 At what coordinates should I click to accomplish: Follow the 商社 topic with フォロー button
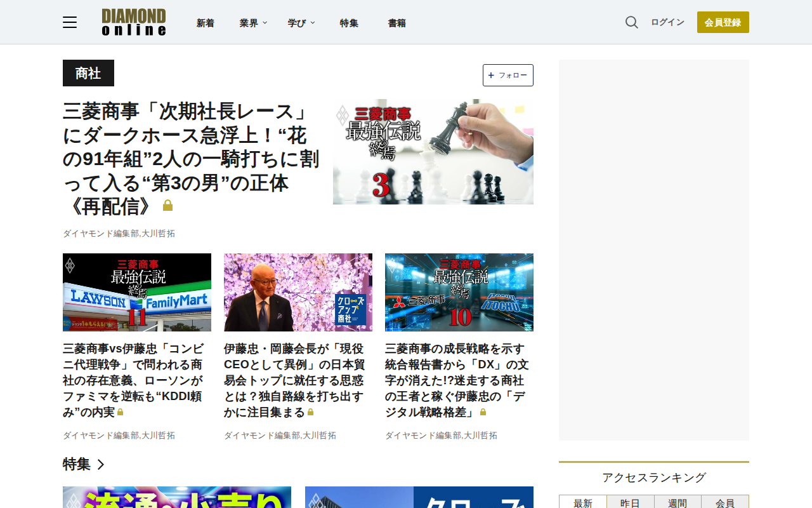coord(508,75)
